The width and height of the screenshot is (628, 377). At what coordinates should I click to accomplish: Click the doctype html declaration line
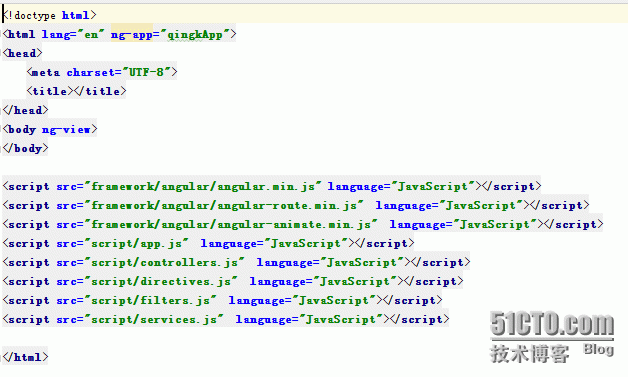(x=50, y=15)
